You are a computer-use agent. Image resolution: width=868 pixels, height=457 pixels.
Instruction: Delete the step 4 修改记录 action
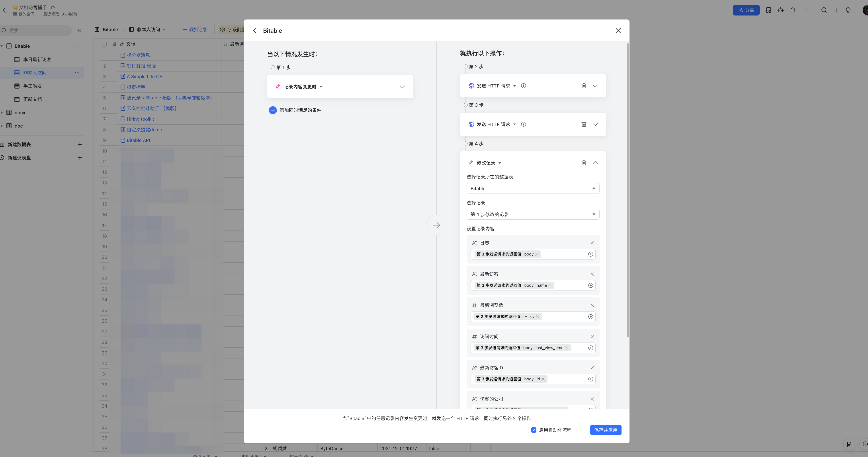pos(584,163)
